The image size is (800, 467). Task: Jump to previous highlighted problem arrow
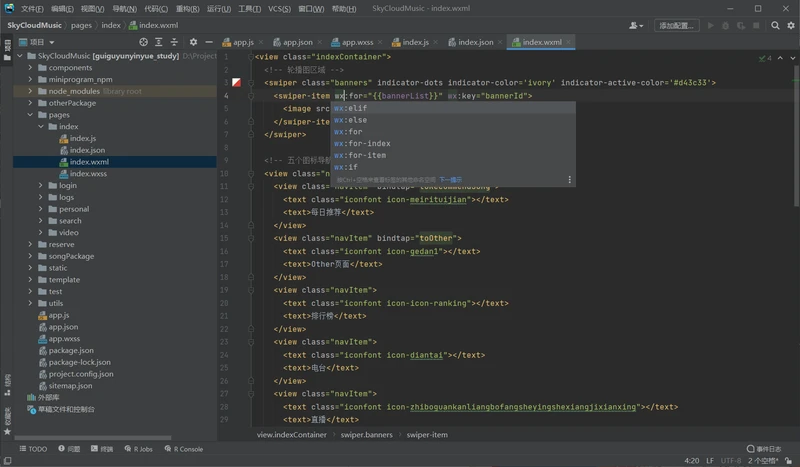780,58
